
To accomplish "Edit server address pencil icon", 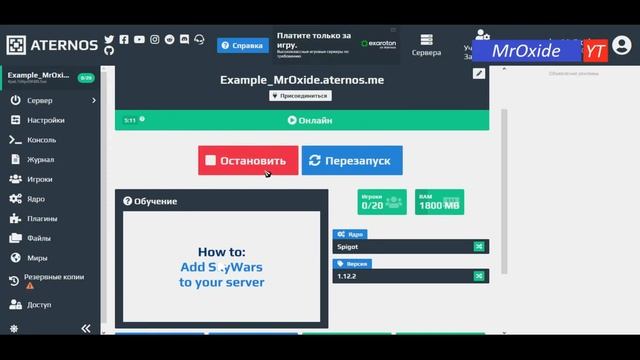I will pos(479,73).
